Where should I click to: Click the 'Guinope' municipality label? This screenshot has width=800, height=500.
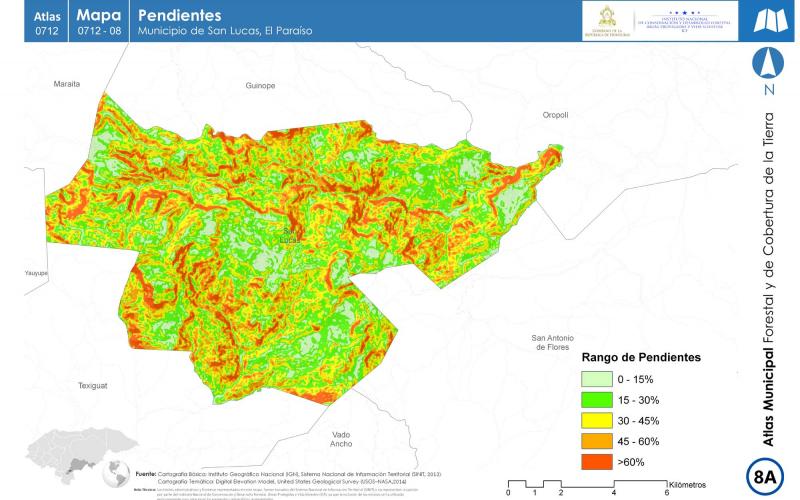(x=260, y=86)
